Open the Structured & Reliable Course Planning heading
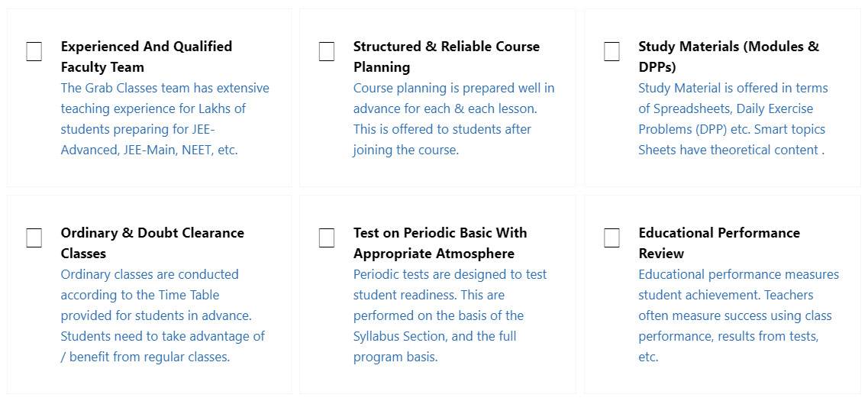This screenshot has height=401, width=868. (x=446, y=57)
